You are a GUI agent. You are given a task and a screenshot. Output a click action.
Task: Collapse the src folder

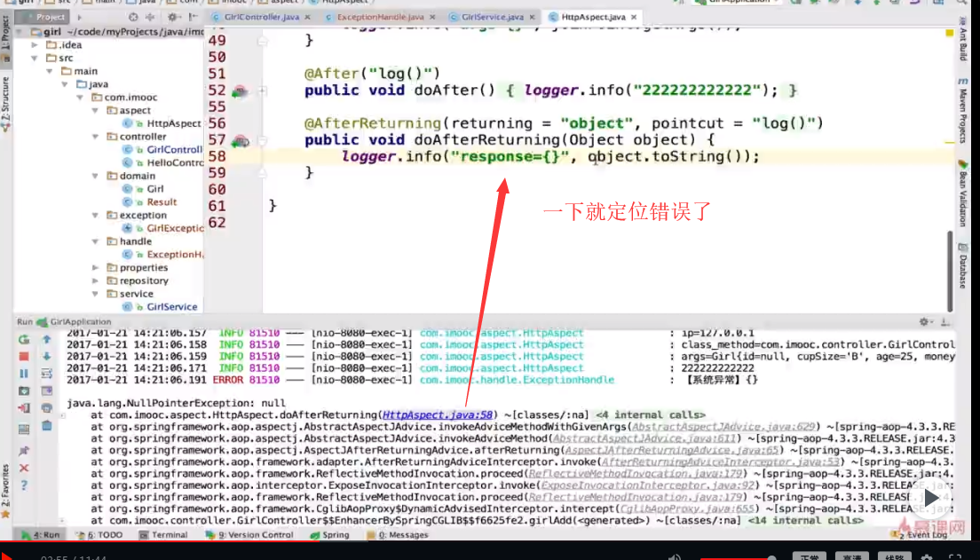(x=35, y=58)
